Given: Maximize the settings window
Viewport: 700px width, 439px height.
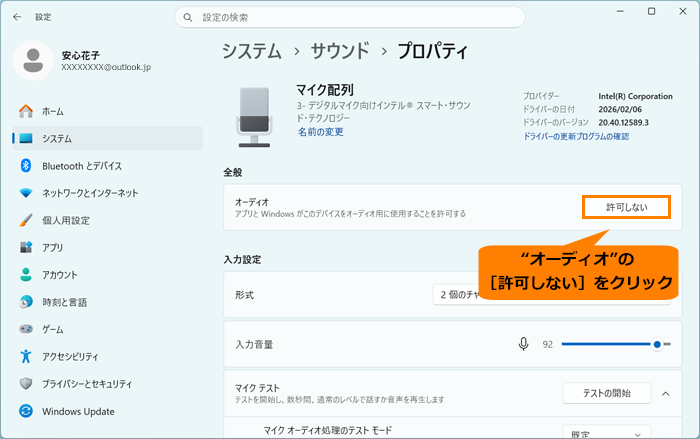Looking at the screenshot, I should (x=651, y=11).
